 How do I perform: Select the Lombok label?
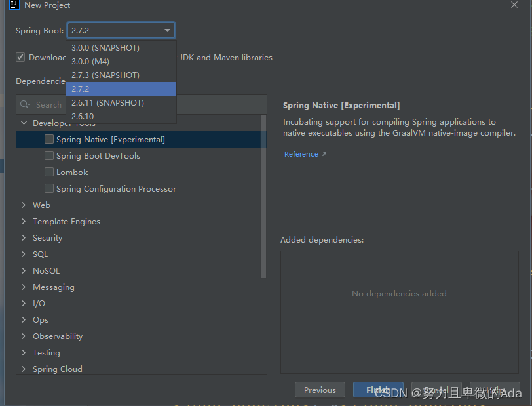72,173
